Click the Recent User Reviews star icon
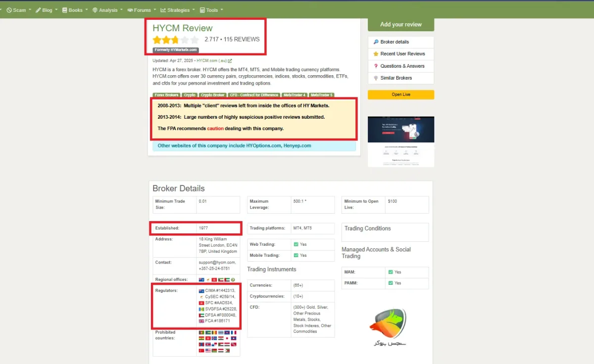594x364 pixels. coord(376,54)
